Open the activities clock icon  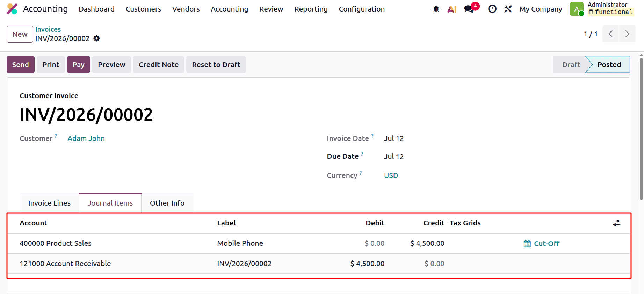coord(492,9)
